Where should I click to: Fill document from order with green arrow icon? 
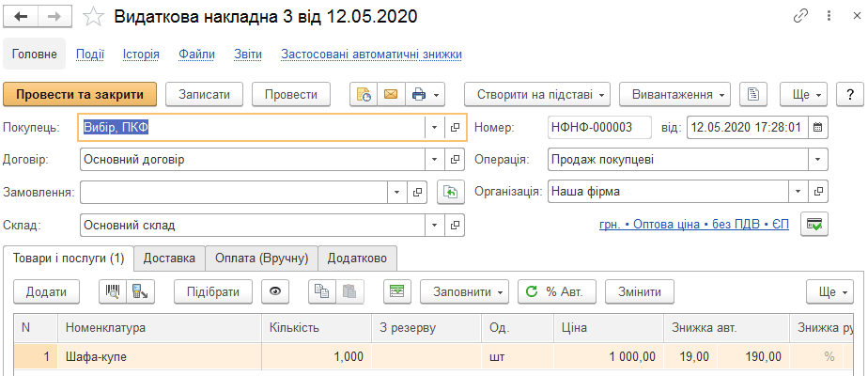point(451,192)
